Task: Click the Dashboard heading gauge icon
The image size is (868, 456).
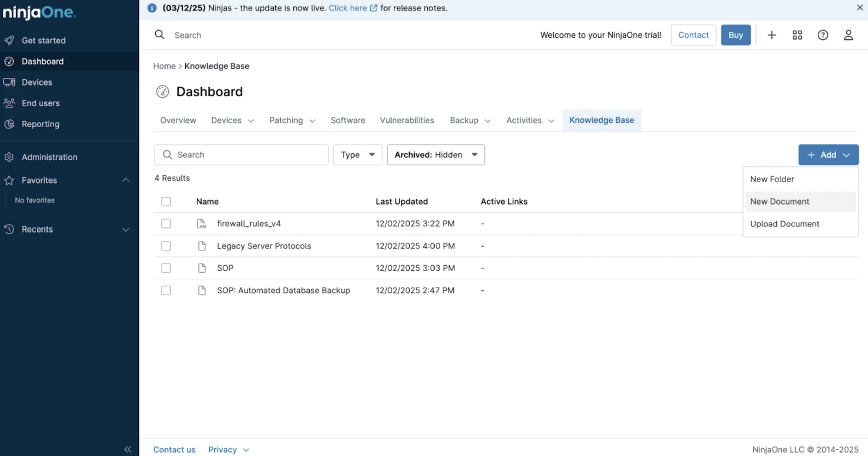Action: (x=162, y=91)
